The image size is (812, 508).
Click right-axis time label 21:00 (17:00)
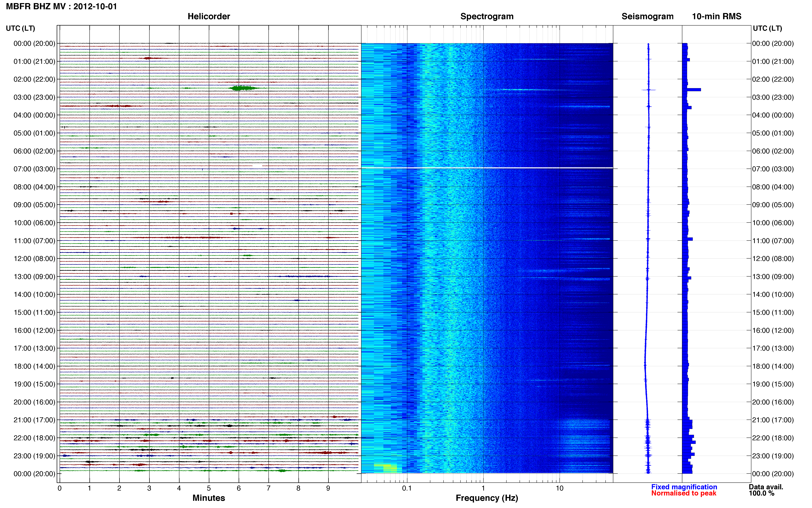coord(773,420)
